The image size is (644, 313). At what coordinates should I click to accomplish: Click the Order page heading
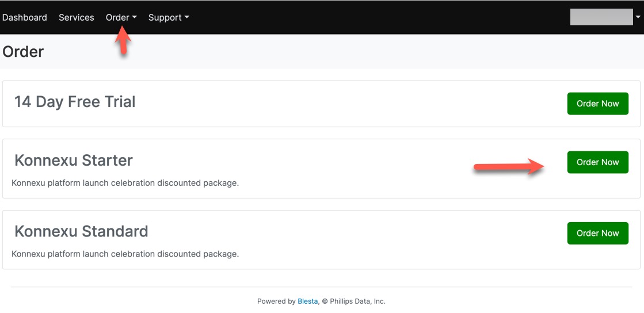pos(23,52)
